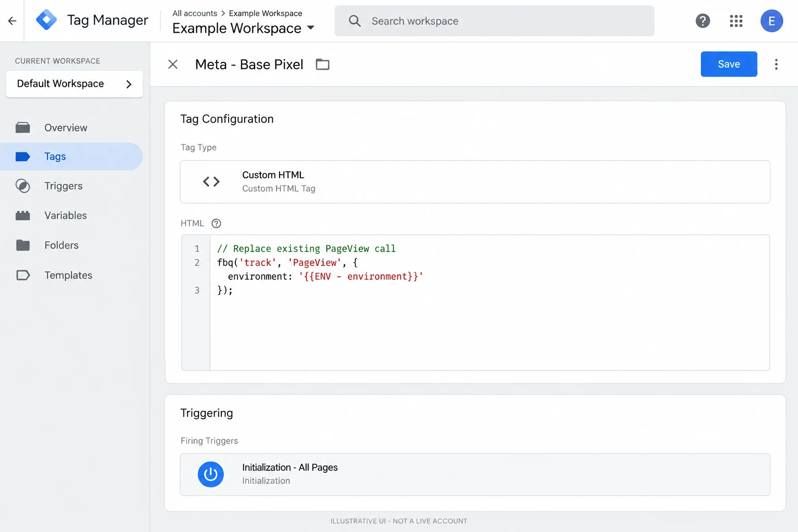
Task: Click the search magnifier icon
Action: tap(355, 21)
